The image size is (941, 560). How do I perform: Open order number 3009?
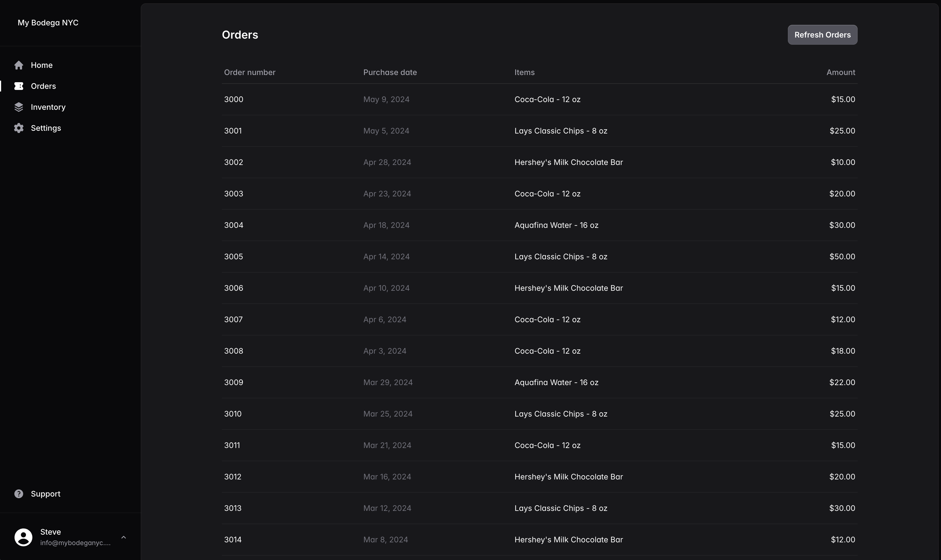(234, 383)
